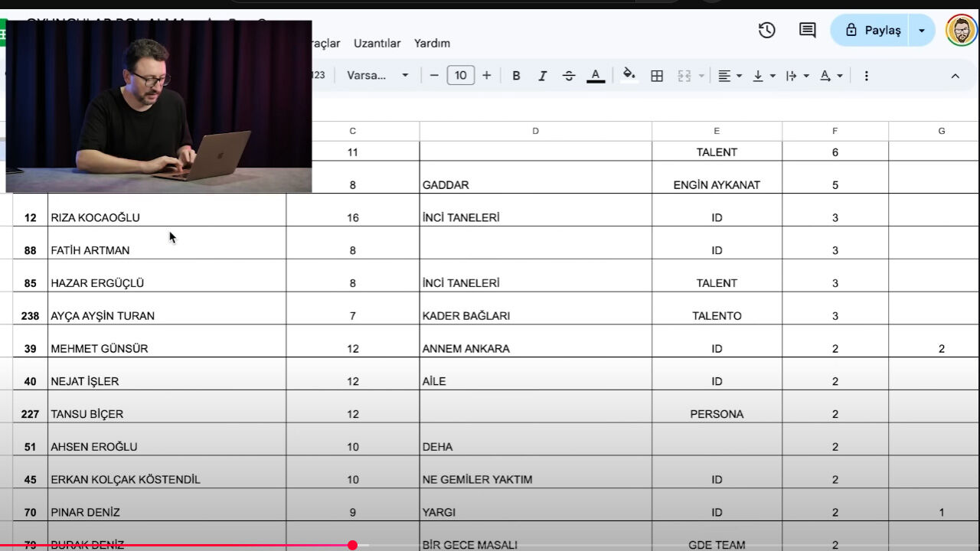Toggle strikethrough formatting
Screen dimensions: 980x551
pyautogui.click(x=569, y=76)
